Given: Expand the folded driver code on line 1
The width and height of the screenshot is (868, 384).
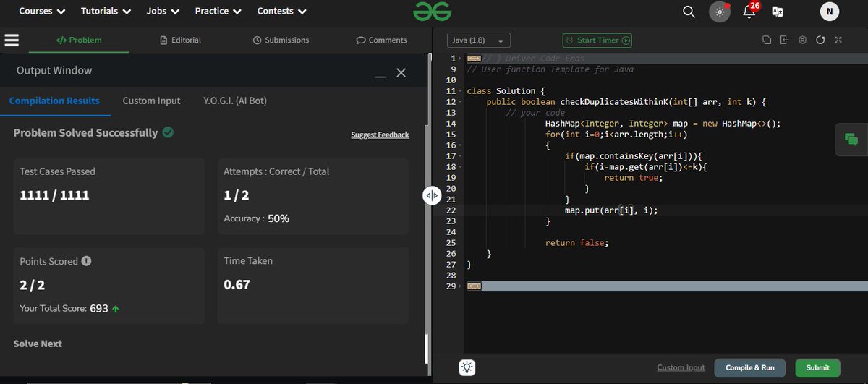Looking at the screenshot, I should coord(475,58).
